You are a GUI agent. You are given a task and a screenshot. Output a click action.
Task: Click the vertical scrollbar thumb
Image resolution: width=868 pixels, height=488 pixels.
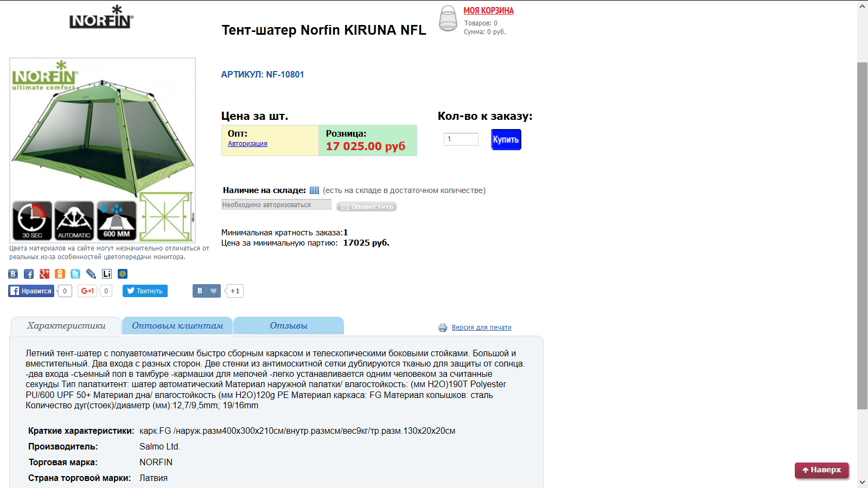coord(863,236)
